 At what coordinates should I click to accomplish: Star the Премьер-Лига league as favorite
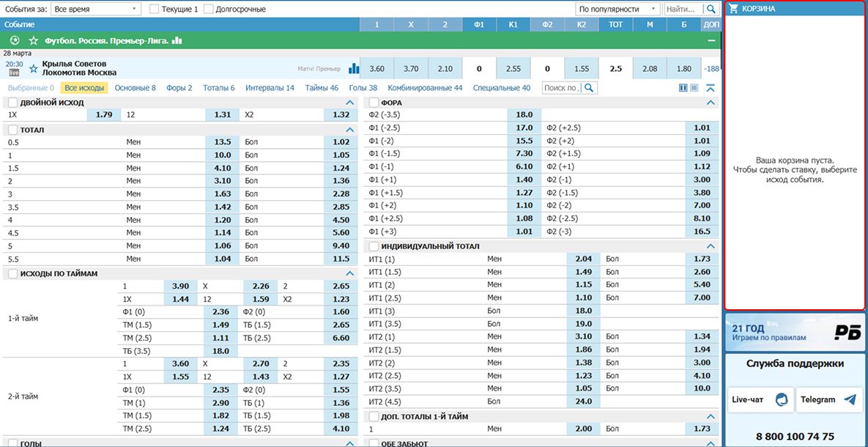33,41
